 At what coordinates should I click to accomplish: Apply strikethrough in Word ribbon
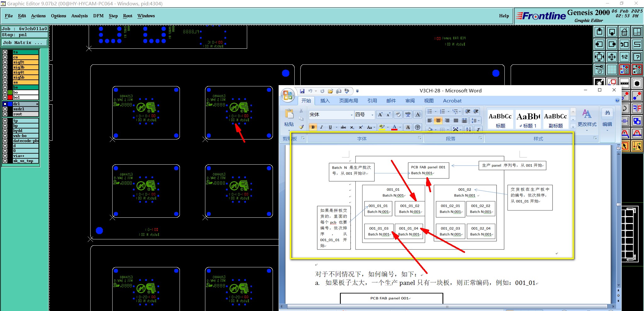pos(343,127)
